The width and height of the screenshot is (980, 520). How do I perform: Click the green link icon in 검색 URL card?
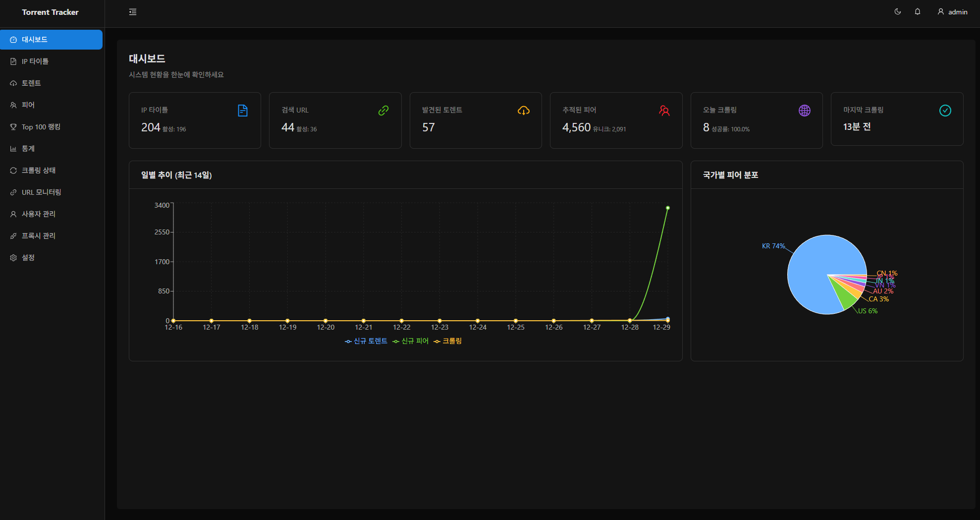pos(383,111)
